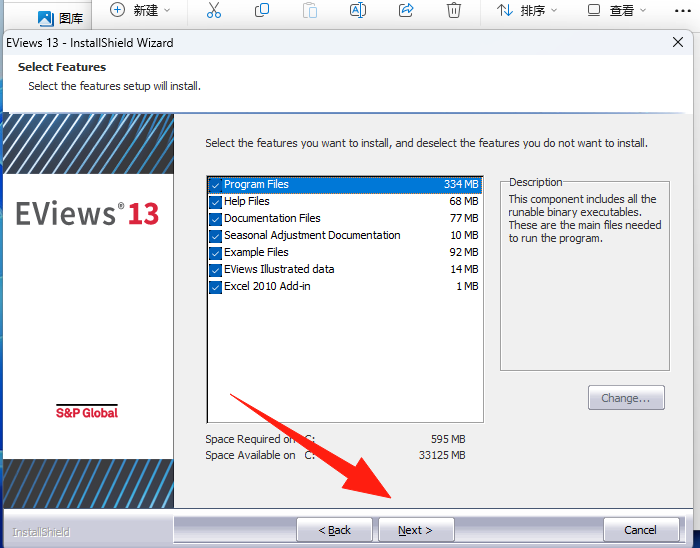Click the Next button to continue
This screenshot has width=700, height=548.
point(415,530)
